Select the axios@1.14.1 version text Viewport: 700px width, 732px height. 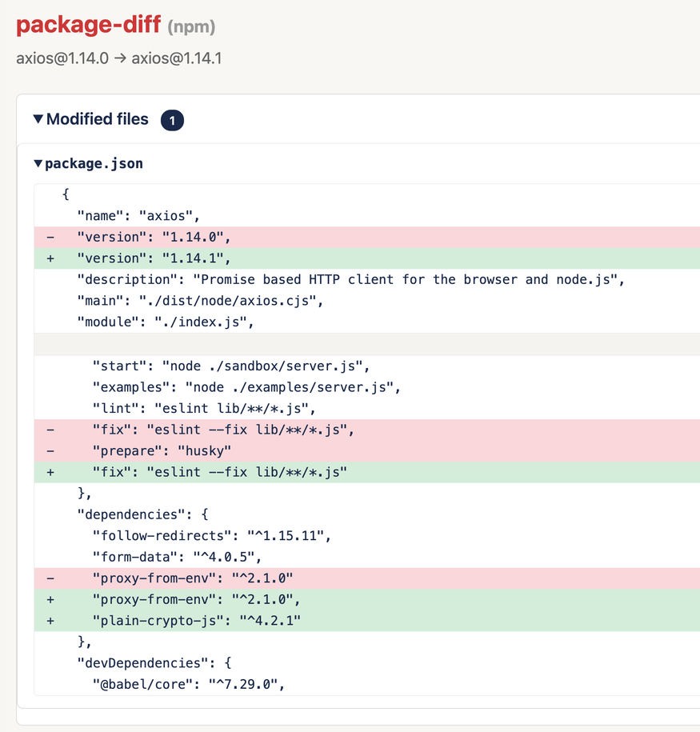(178, 58)
